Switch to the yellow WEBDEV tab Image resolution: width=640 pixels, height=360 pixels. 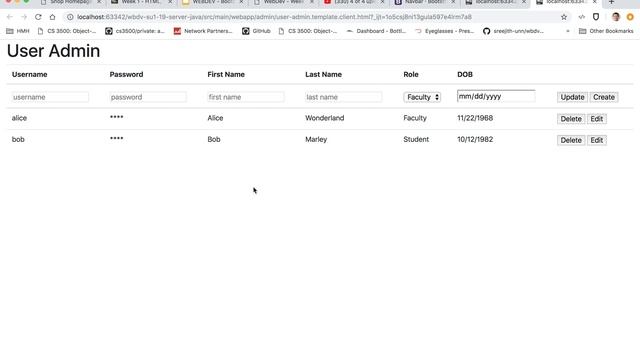[212, 3]
